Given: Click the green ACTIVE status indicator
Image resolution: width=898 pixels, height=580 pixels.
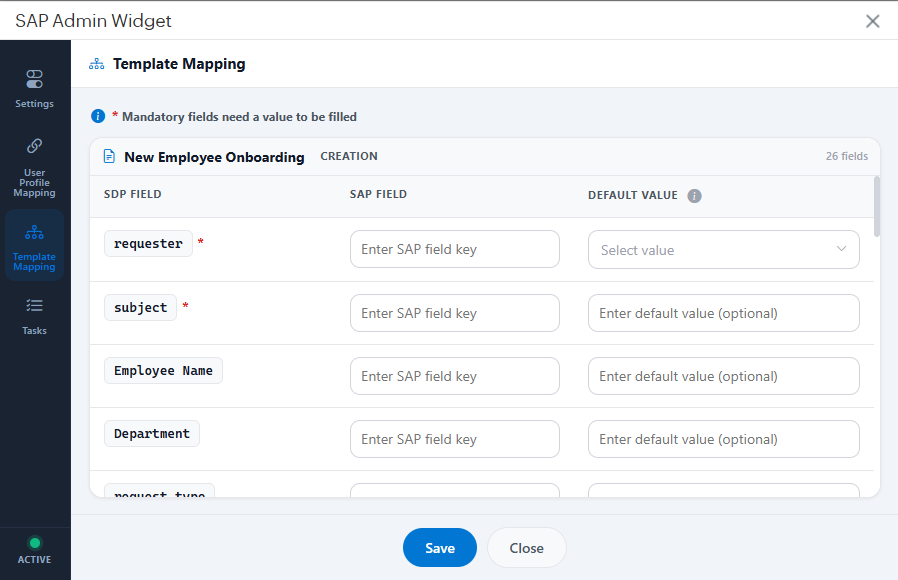Looking at the screenshot, I should (35, 543).
